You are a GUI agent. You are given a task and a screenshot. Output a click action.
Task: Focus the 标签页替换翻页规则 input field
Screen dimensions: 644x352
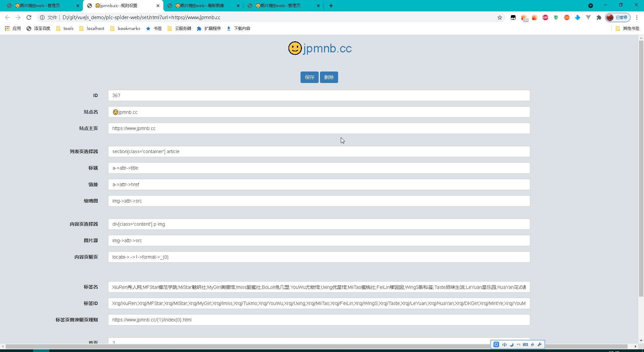click(319, 320)
